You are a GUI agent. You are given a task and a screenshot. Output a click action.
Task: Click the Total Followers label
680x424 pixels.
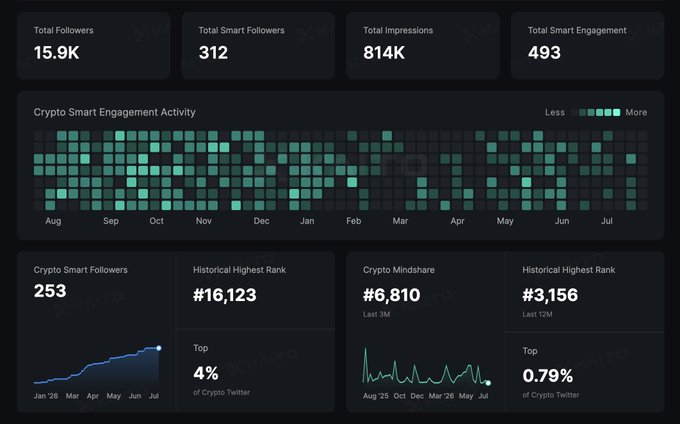[x=64, y=30]
